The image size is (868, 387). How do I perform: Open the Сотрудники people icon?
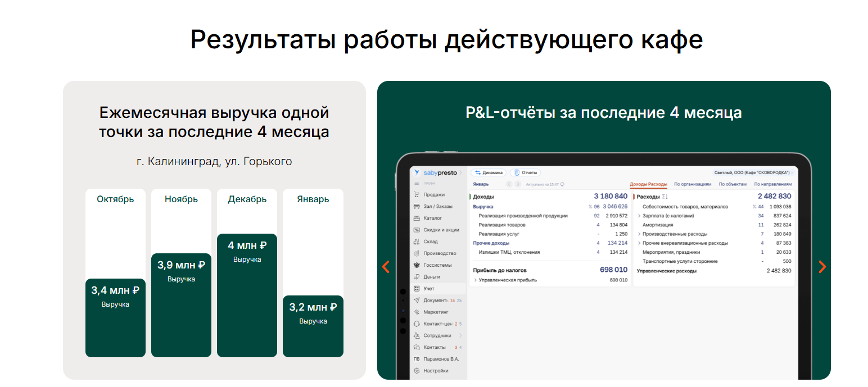[x=417, y=335]
